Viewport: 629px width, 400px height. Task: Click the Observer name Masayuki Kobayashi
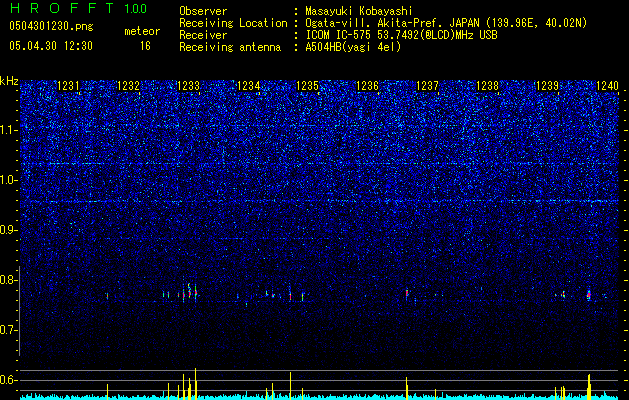(x=359, y=11)
